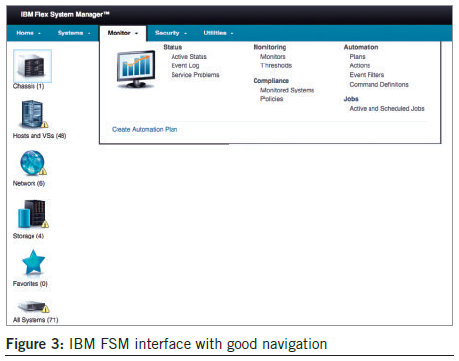Open the All Systems icon
The height and width of the screenshot is (361, 459).
pos(33,306)
